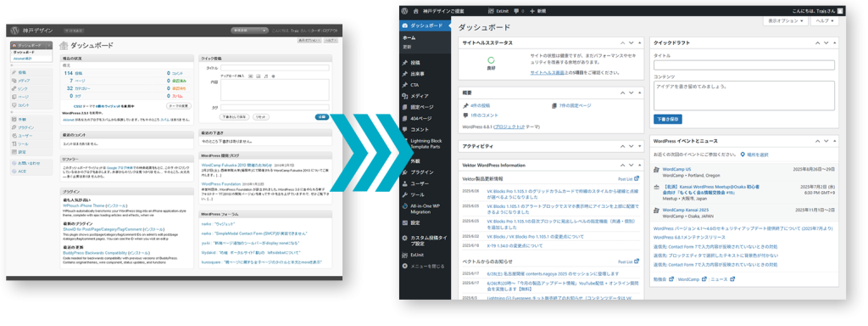
Task: Click the タグ field in old dashboard quick post
Action: [275, 108]
